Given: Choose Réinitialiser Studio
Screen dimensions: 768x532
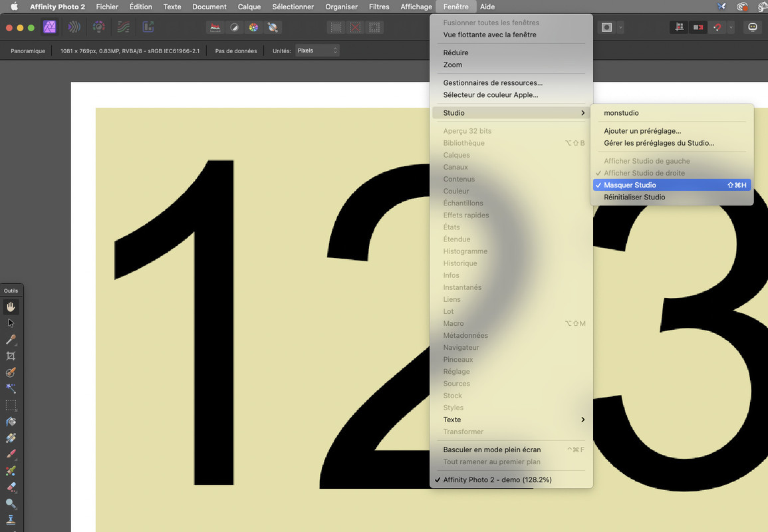Looking at the screenshot, I should (x=672, y=197).
